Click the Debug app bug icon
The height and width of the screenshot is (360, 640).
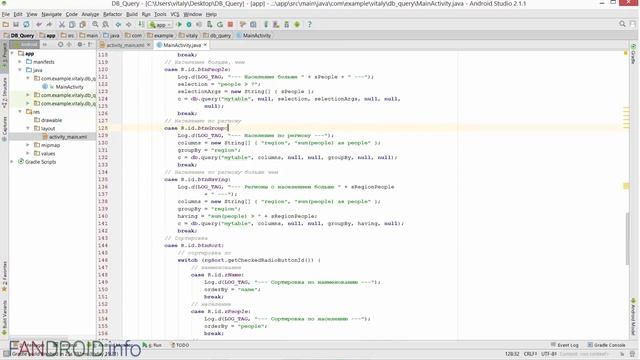189,24
